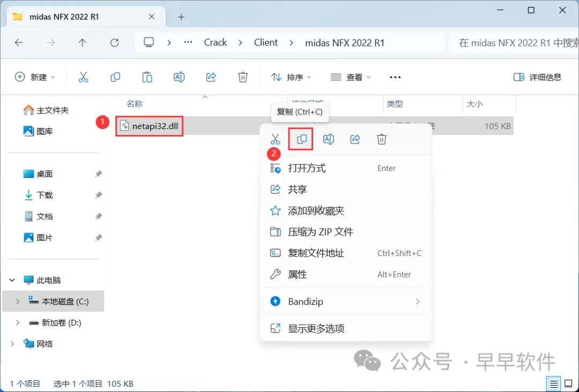
Task: Expand the 网络 tree node
Action: (12, 344)
